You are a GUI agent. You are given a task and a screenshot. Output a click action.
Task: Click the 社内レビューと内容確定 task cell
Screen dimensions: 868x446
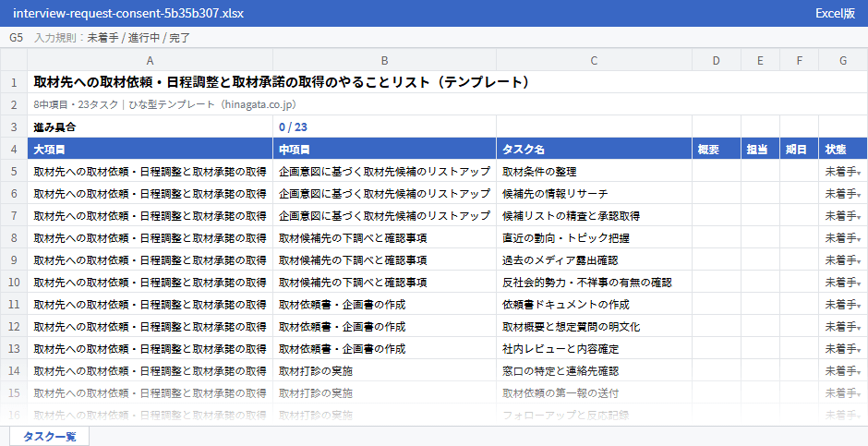(x=594, y=348)
